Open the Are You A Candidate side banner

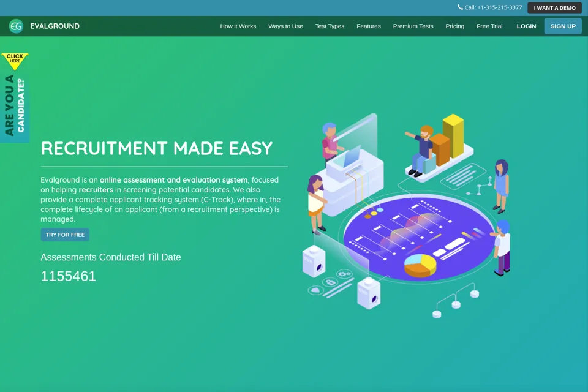tap(15, 107)
